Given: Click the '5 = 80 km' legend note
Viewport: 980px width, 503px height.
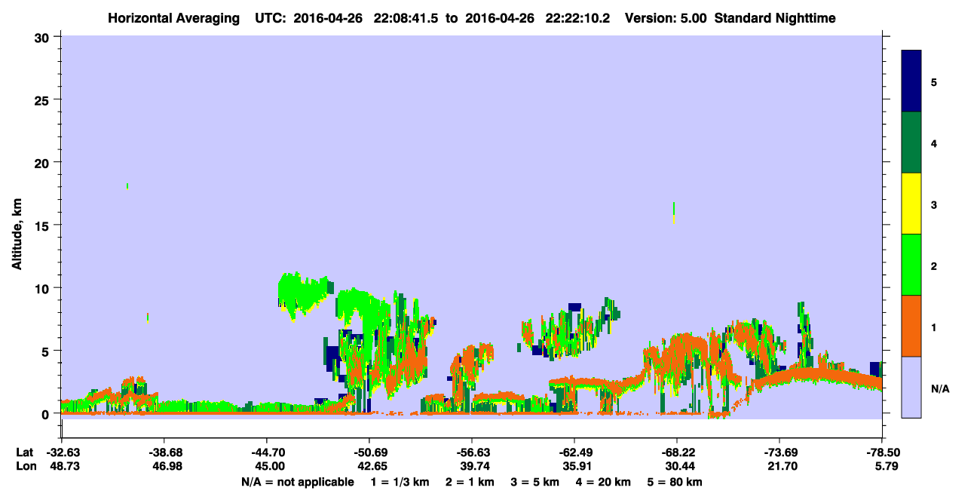Looking at the screenshot, I should [x=675, y=482].
